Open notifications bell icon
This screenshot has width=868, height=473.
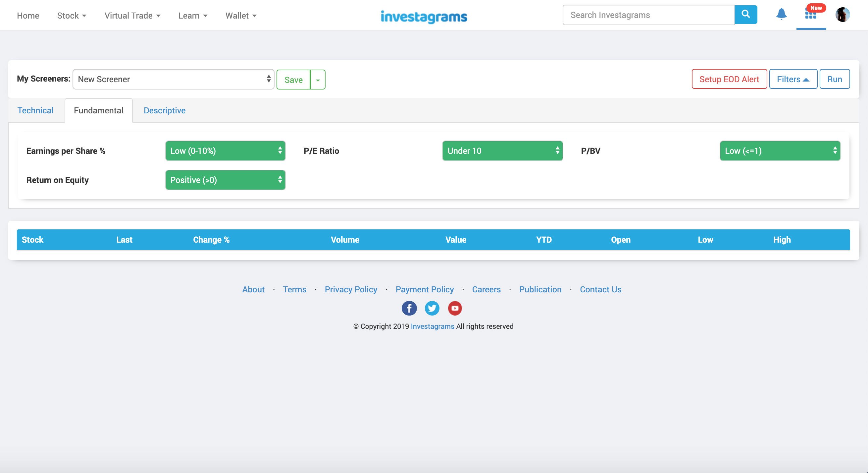tap(781, 14)
